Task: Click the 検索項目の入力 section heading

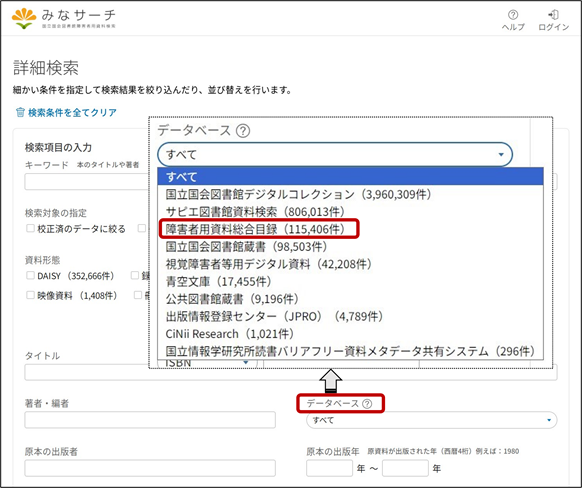Action: coord(58,147)
